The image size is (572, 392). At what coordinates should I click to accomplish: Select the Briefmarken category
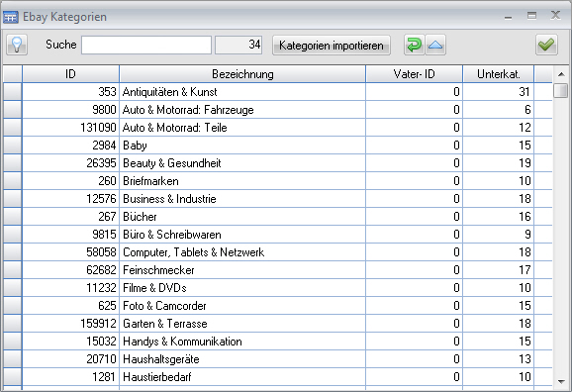click(278, 181)
